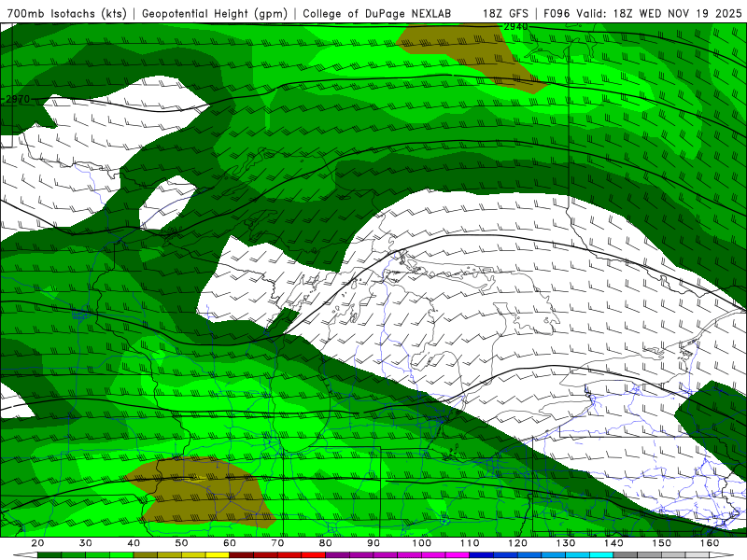Select the bright red swatch left of 80
This screenshot has height=560, width=747.
pyautogui.click(x=314, y=555)
